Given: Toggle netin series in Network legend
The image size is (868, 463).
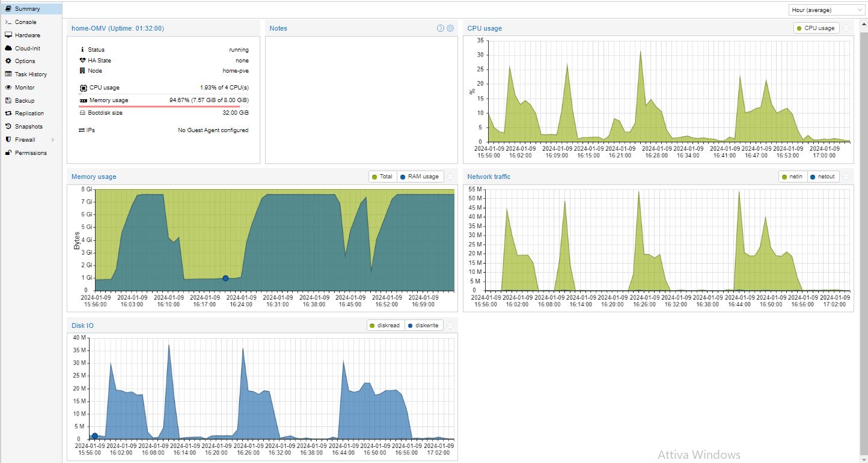Looking at the screenshot, I should (x=792, y=177).
